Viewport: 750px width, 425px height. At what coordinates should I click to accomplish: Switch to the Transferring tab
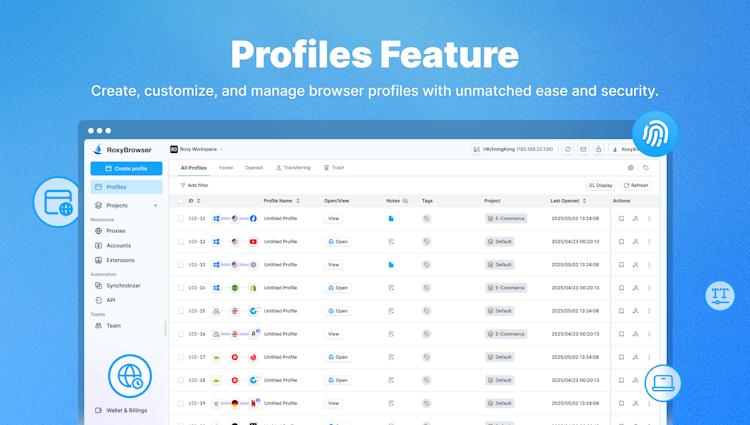(x=293, y=168)
